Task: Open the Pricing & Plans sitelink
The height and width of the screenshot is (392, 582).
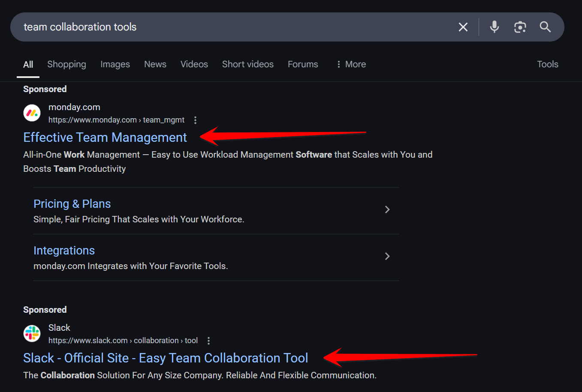Action: pyautogui.click(x=72, y=204)
